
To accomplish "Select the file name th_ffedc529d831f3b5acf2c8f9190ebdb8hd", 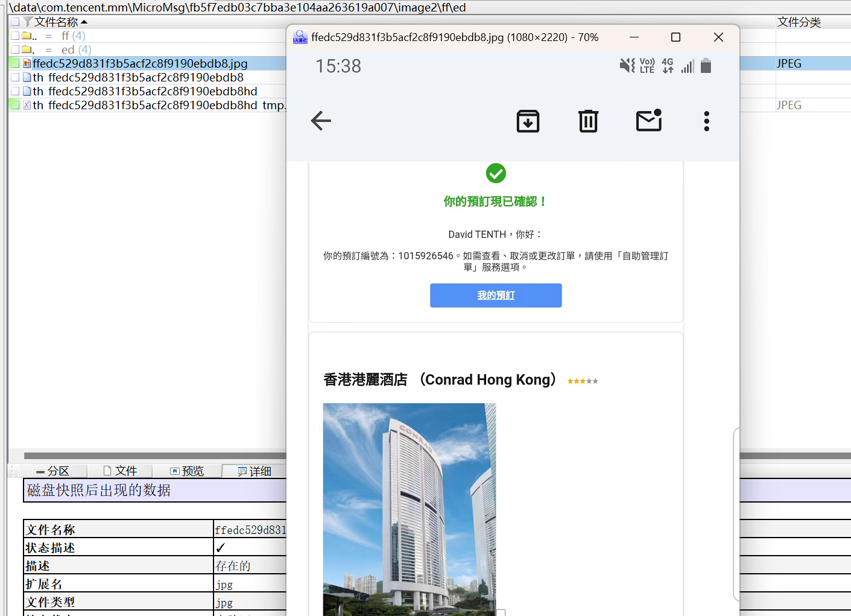I will click(145, 91).
